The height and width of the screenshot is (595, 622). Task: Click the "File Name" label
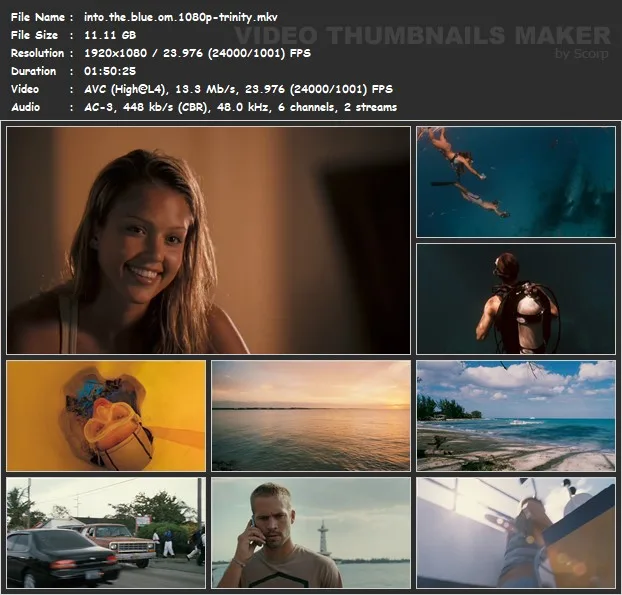[37, 17]
